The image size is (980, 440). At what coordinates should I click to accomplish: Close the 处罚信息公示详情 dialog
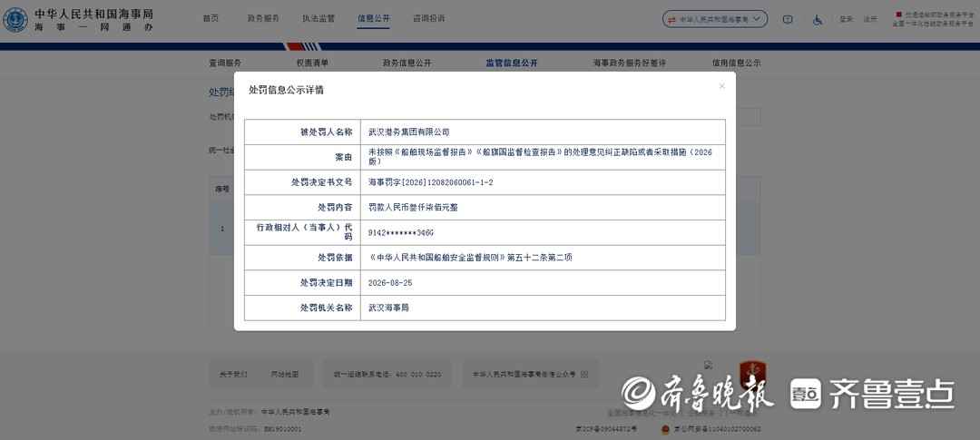pyautogui.click(x=722, y=86)
